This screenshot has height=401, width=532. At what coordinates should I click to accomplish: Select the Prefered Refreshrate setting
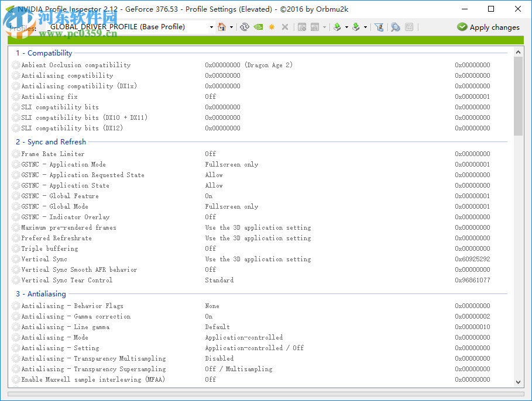pyautogui.click(x=259, y=238)
